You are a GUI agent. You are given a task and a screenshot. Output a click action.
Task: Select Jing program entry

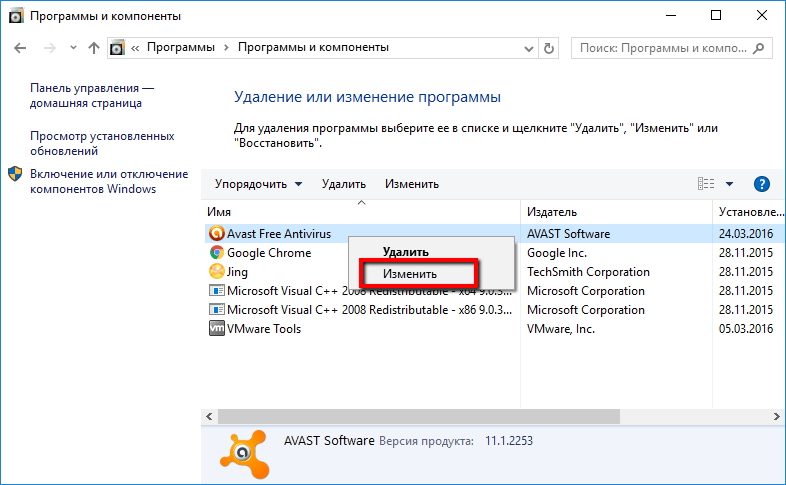click(x=237, y=272)
